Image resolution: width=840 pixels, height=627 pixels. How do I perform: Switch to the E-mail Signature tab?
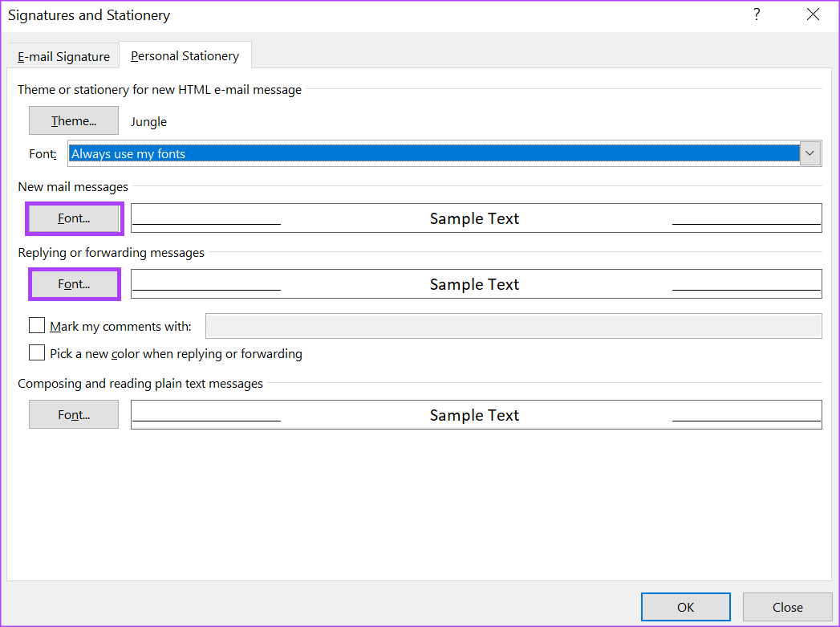[x=63, y=57]
